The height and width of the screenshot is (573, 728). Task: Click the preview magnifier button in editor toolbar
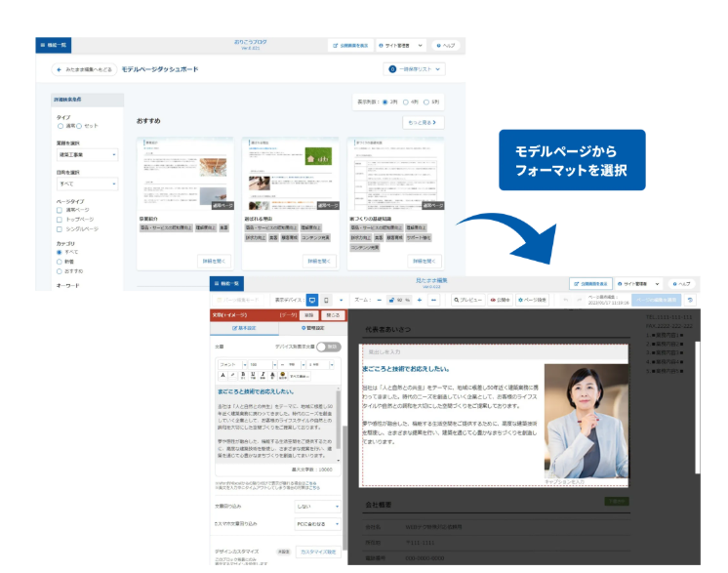coord(470,300)
